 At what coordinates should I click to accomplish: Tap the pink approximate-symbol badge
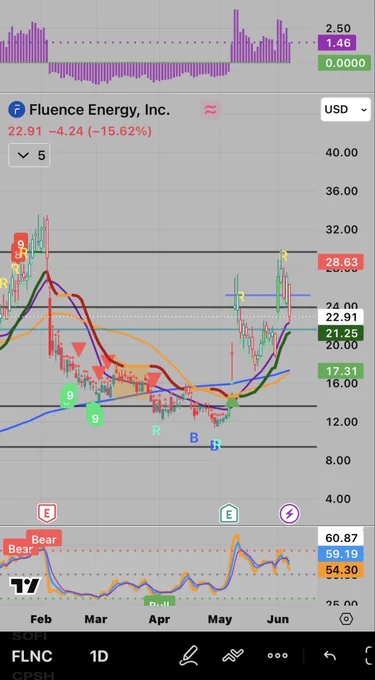210,109
